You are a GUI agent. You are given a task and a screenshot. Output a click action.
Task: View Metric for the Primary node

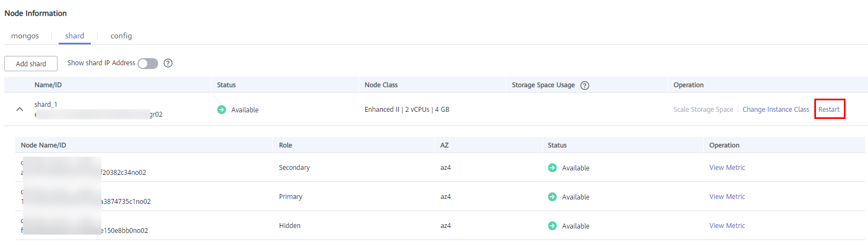[727, 197]
